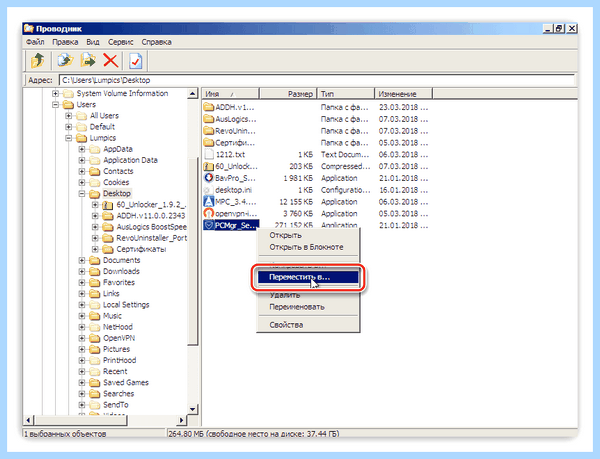Screen dimensions: 600x459
Task: Sort by the Изменение column header
Action: 403,94
